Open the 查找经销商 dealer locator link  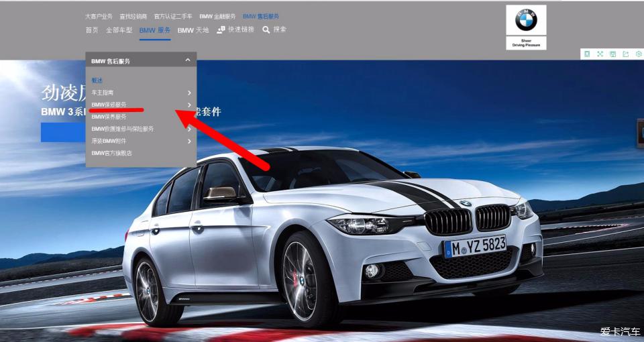(133, 16)
